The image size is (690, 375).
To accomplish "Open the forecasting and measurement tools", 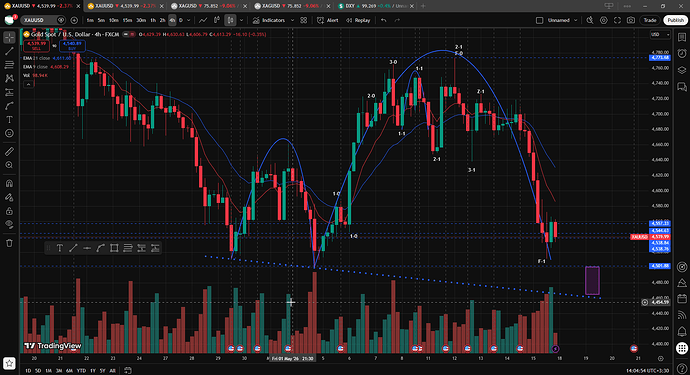I will (9, 92).
